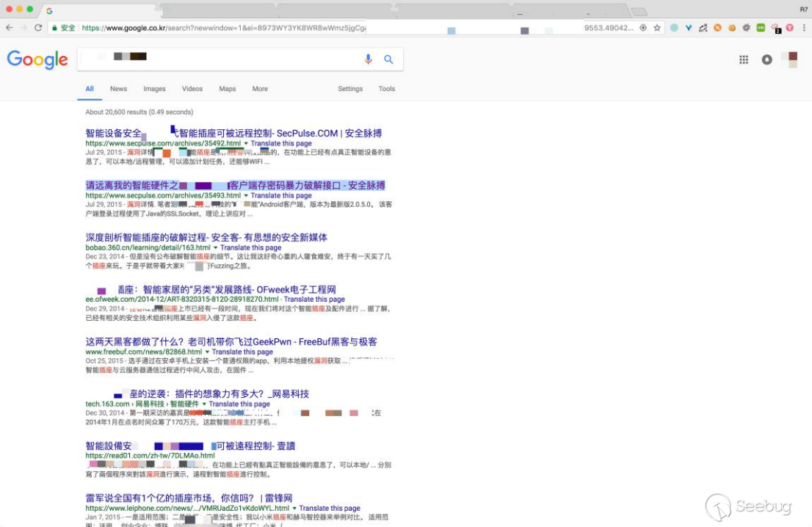This screenshot has width=812, height=527.
Task: Switch to the News tab
Action: point(119,89)
